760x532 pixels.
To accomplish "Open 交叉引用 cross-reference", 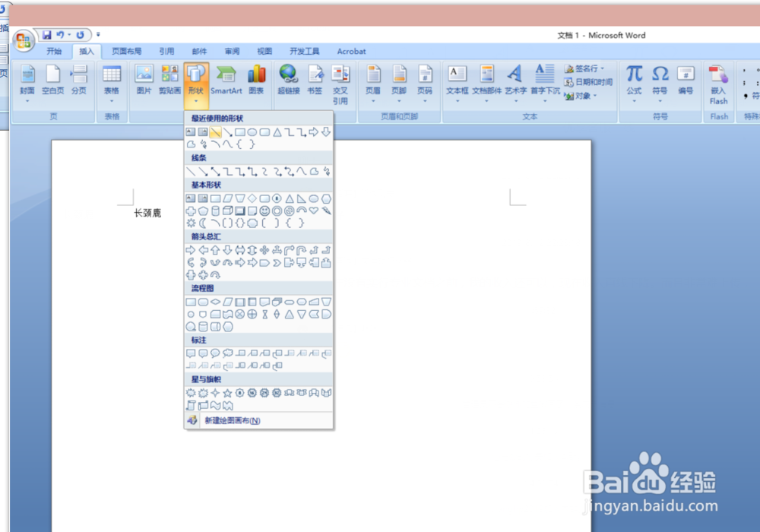I will [x=340, y=84].
